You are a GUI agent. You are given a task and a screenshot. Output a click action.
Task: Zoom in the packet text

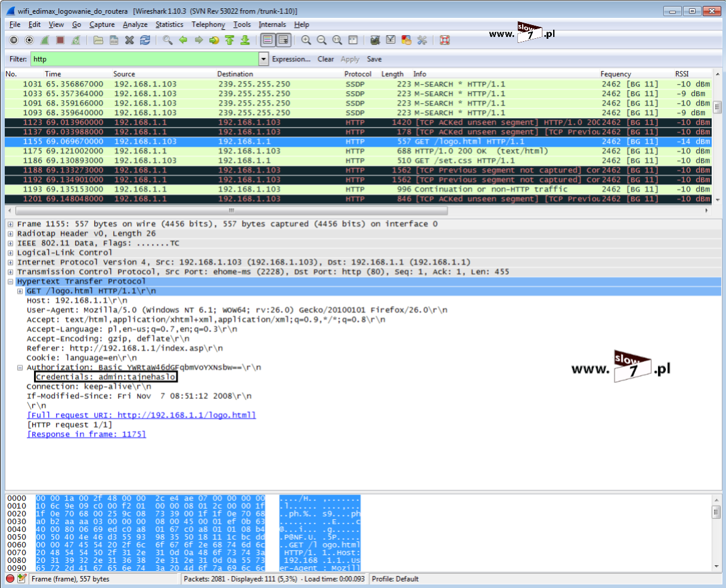[306, 40]
